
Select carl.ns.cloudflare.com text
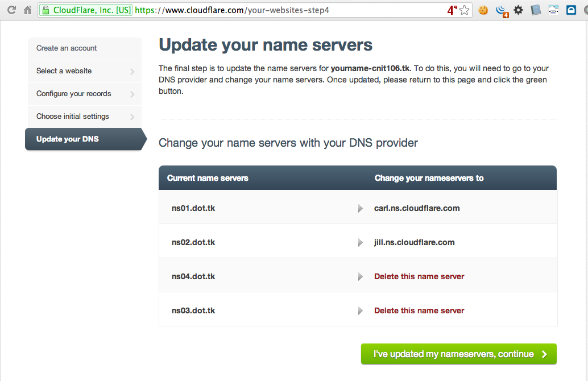tap(417, 209)
